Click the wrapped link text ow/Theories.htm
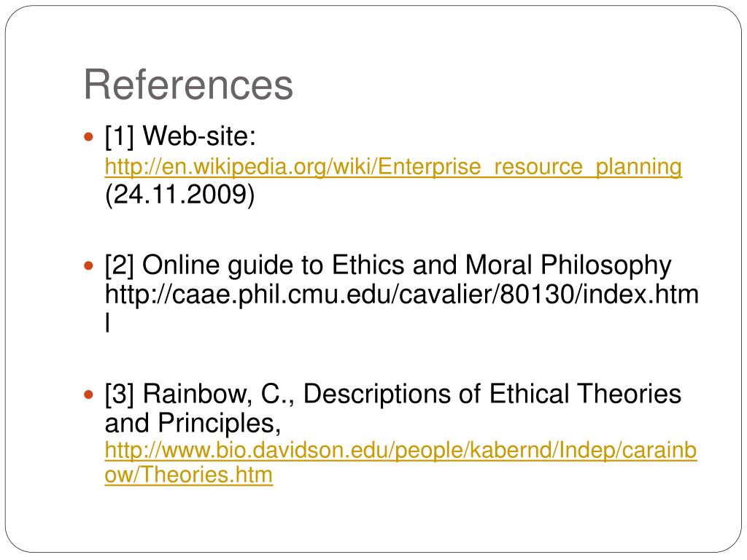This screenshot has height=560, width=747. coord(189,475)
